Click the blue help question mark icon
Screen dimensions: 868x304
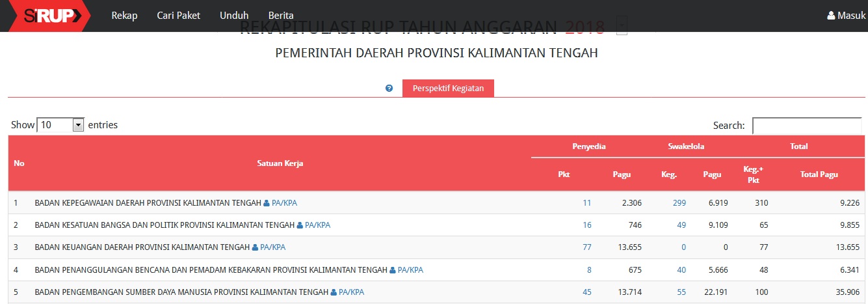tap(389, 89)
